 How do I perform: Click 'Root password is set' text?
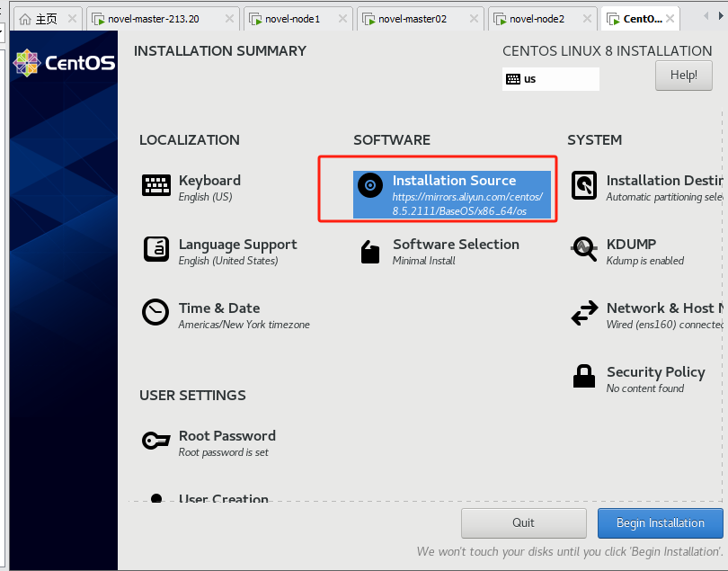tap(223, 452)
